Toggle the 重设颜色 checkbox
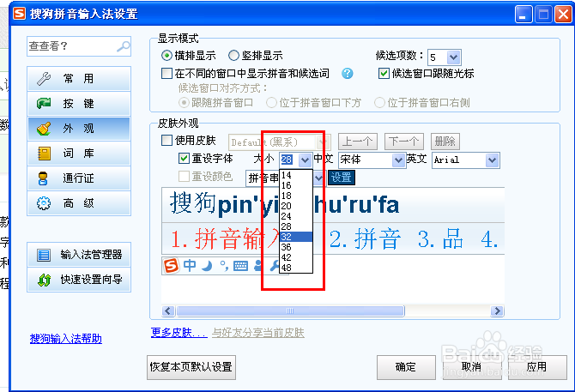575x392 pixels. click(x=184, y=176)
